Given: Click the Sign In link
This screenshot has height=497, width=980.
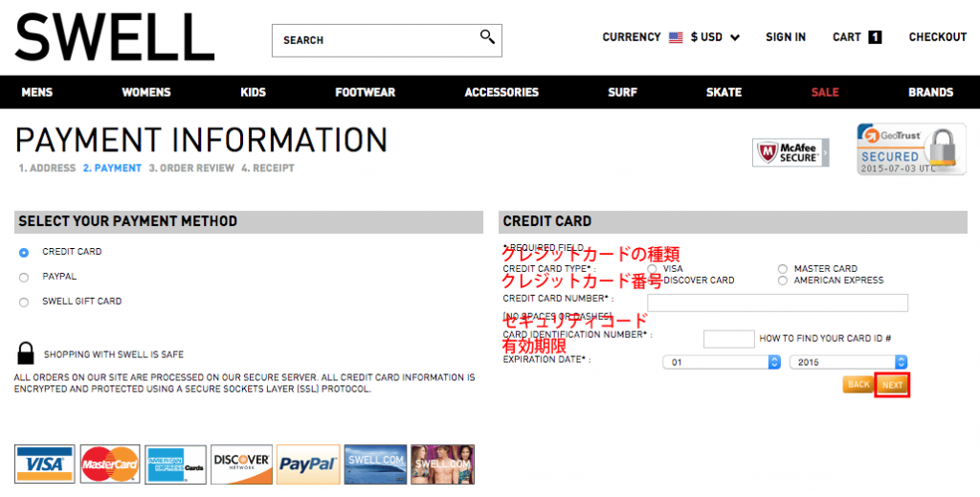Looking at the screenshot, I should (786, 37).
